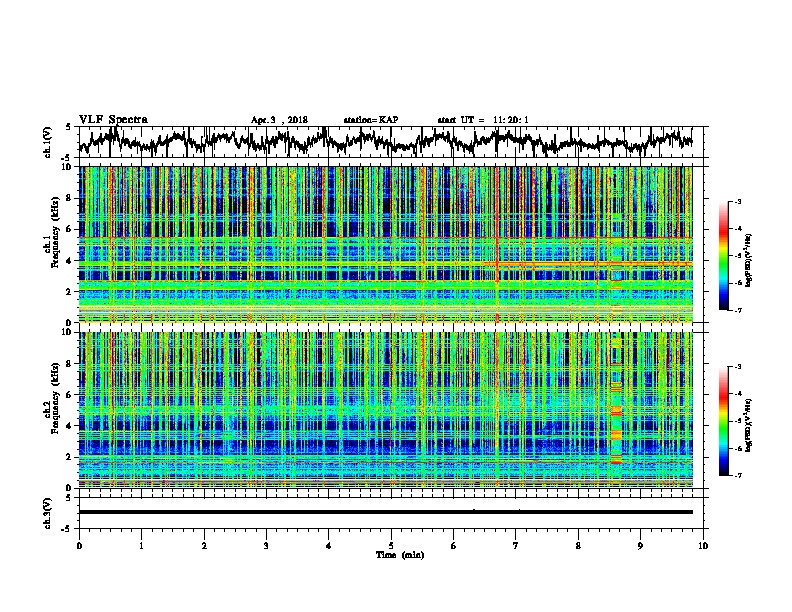The image size is (792, 612).
Task: Click the ch.1 spectrogram color scale bar
Action: tap(724, 256)
